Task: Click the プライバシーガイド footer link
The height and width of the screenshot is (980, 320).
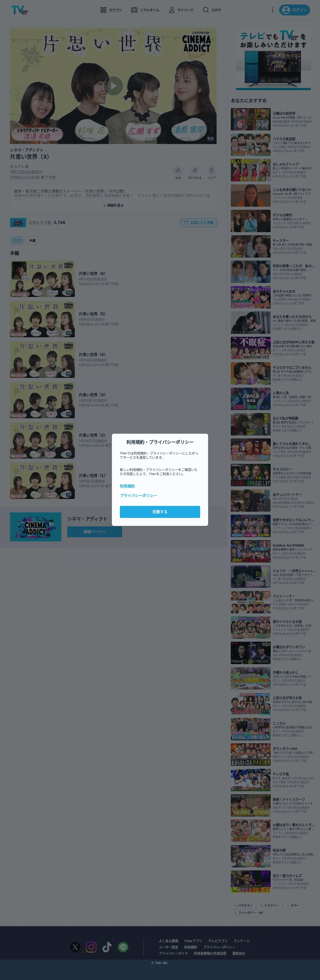Action: coord(173,953)
